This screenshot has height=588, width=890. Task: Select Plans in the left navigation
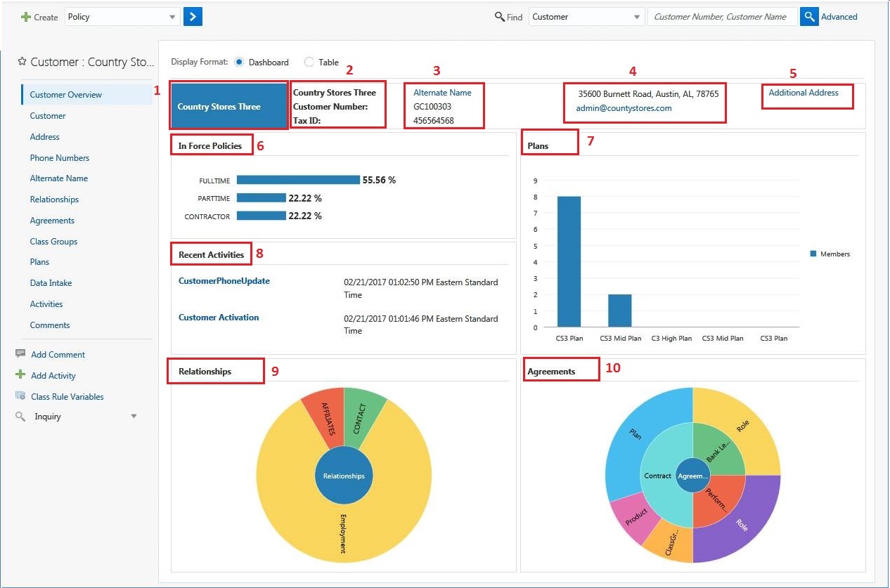coord(39,262)
